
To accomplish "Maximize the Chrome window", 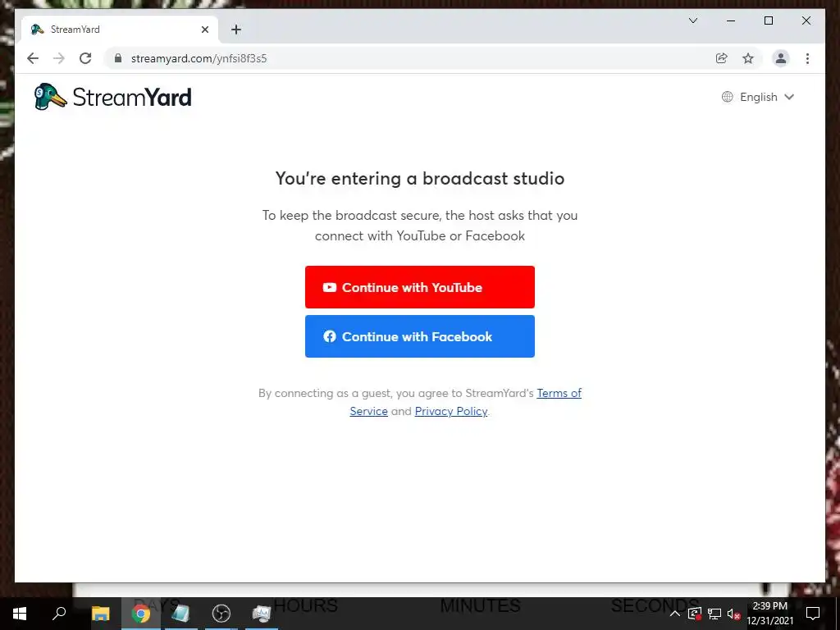I will 768,21.
